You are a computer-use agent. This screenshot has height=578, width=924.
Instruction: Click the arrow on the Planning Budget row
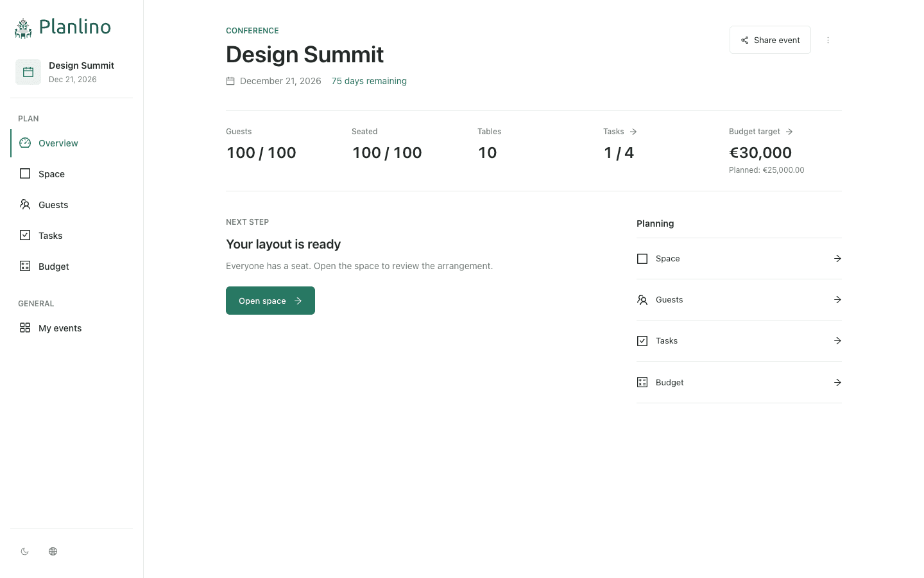click(x=837, y=382)
